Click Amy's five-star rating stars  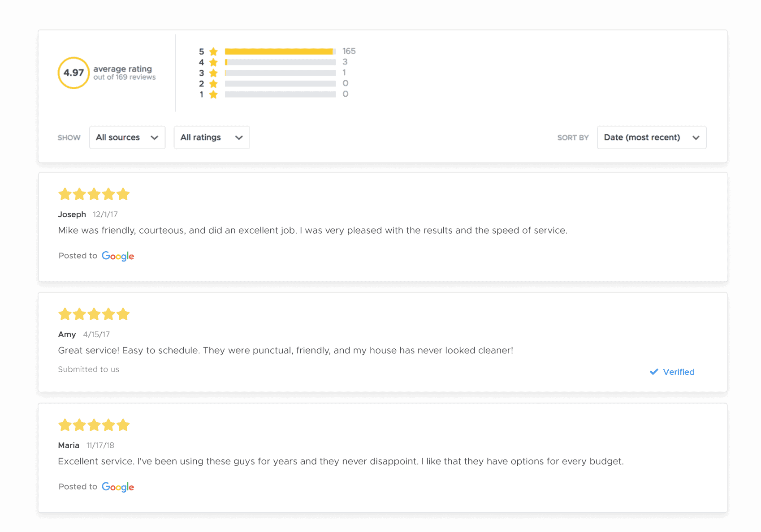tap(94, 314)
